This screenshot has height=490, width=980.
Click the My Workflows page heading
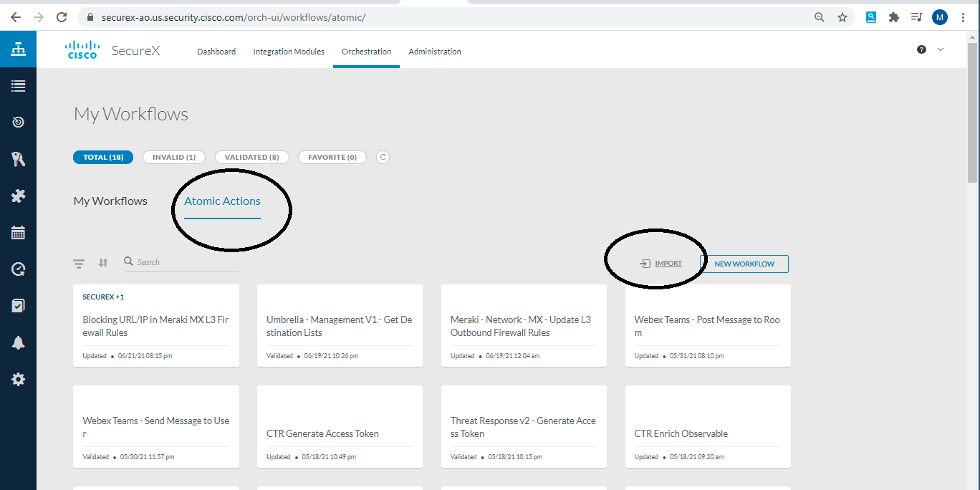(131, 115)
